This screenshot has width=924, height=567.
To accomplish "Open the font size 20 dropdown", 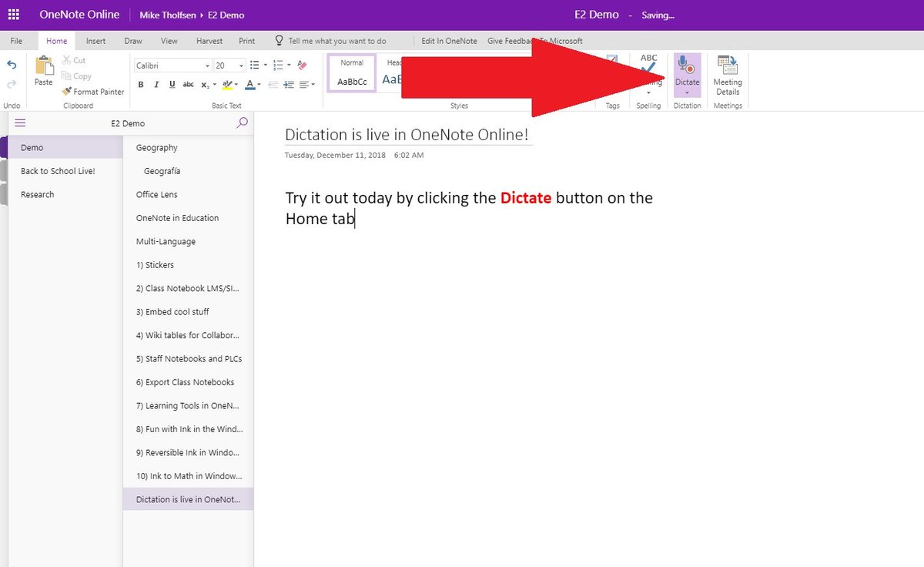I will point(241,65).
